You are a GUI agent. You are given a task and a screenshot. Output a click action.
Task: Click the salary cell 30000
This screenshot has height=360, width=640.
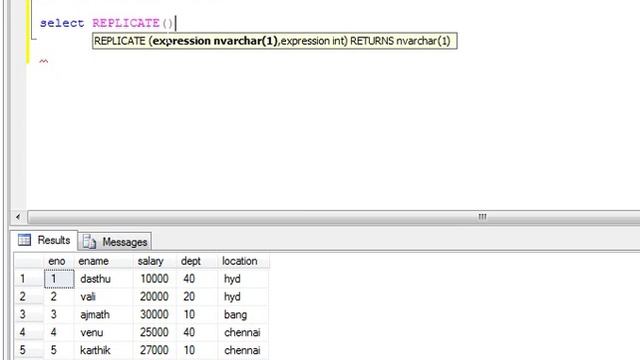coord(155,314)
